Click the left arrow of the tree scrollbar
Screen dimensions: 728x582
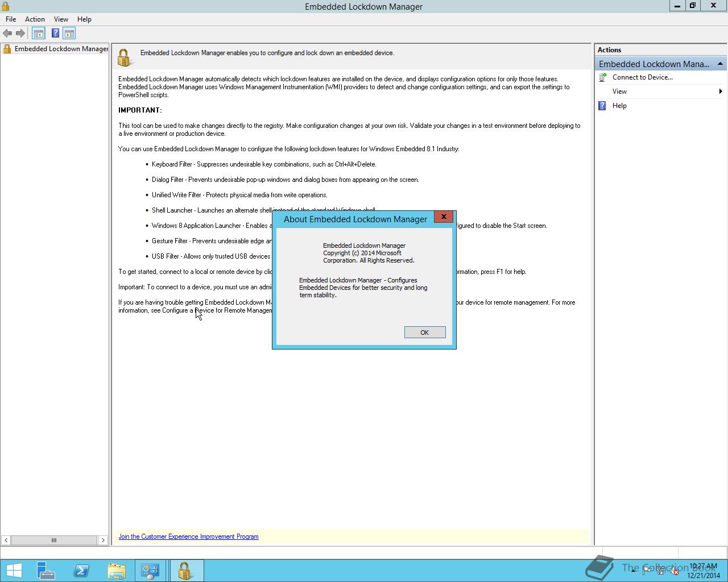[6, 541]
